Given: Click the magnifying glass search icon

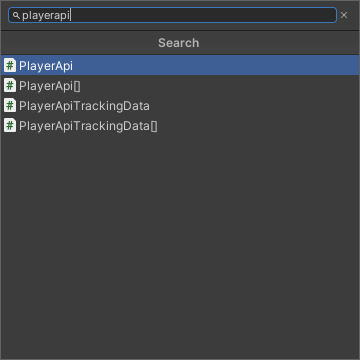Looking at the screenshot, I should pos(16,15).
